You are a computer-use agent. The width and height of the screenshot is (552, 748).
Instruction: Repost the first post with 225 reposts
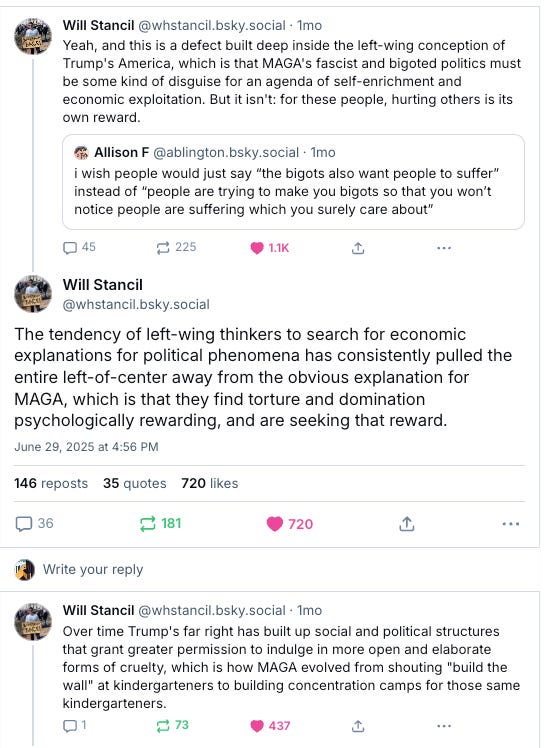coord(176,248)
